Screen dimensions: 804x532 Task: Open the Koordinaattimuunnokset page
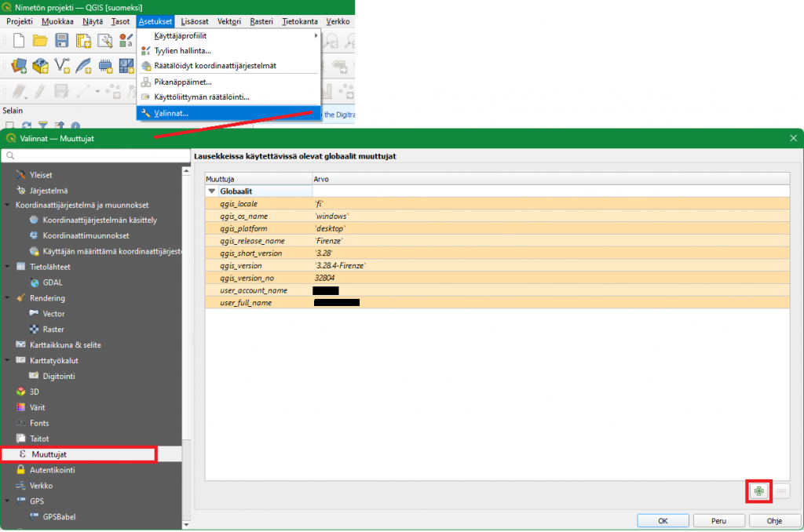coord(86,235)
